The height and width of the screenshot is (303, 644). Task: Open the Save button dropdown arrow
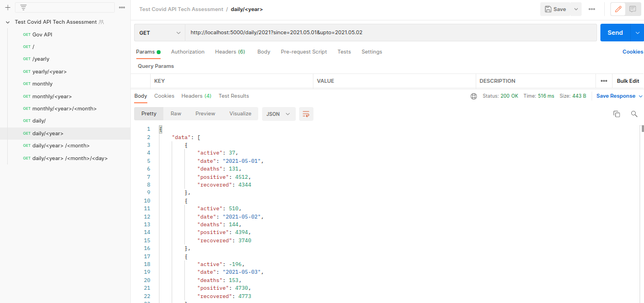576,9
